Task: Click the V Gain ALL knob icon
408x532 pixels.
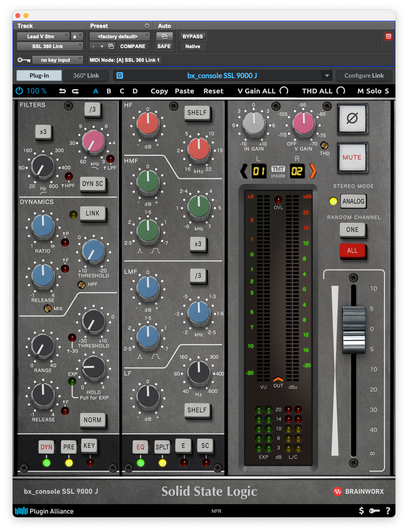Action: click(x=284, y=90)
